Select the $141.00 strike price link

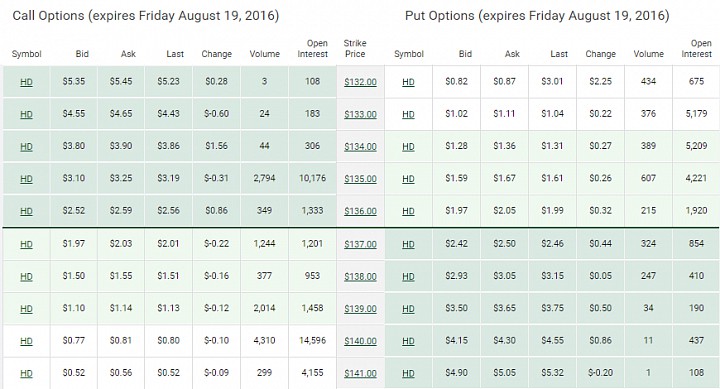coord(360,373)
